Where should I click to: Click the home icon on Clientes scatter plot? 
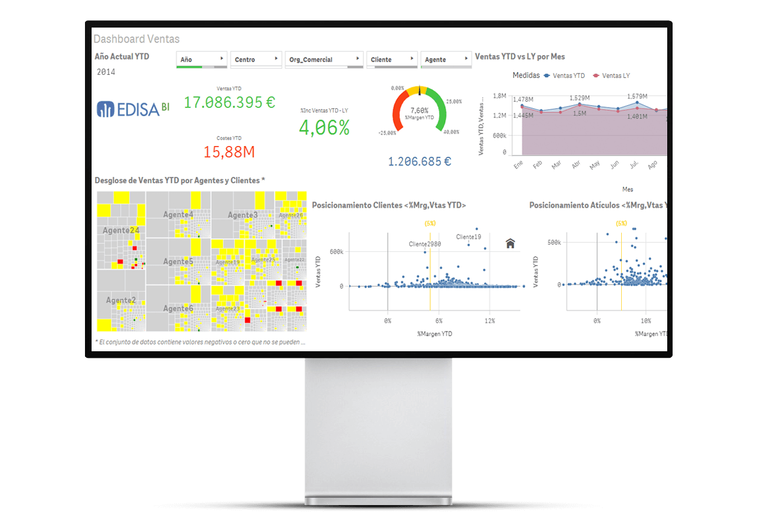(510, 243)
